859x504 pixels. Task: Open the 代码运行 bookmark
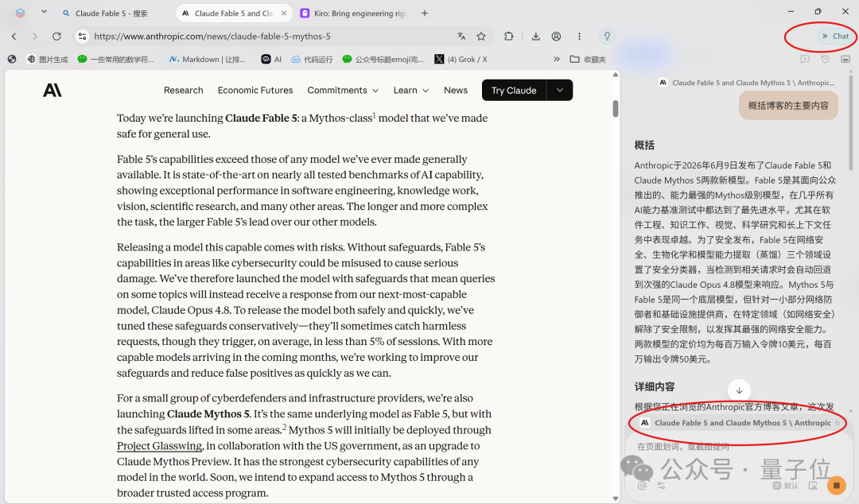coord(312,59)
